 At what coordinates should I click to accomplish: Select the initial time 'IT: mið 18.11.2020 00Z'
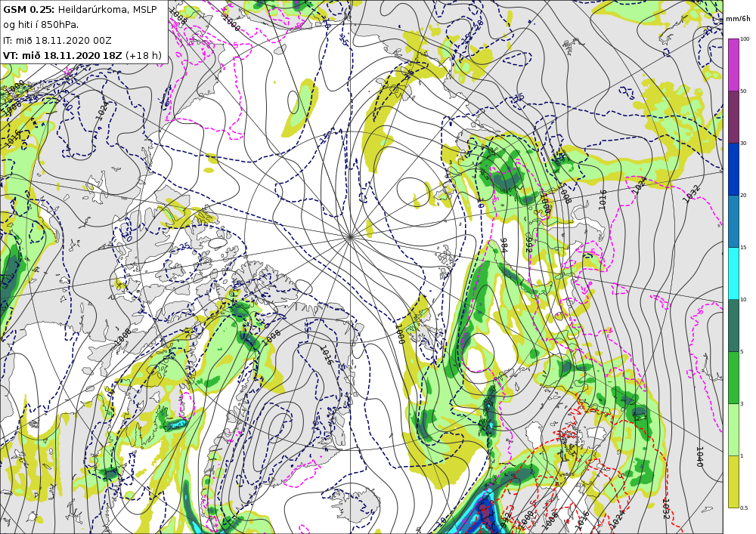(x=57, y=40)
